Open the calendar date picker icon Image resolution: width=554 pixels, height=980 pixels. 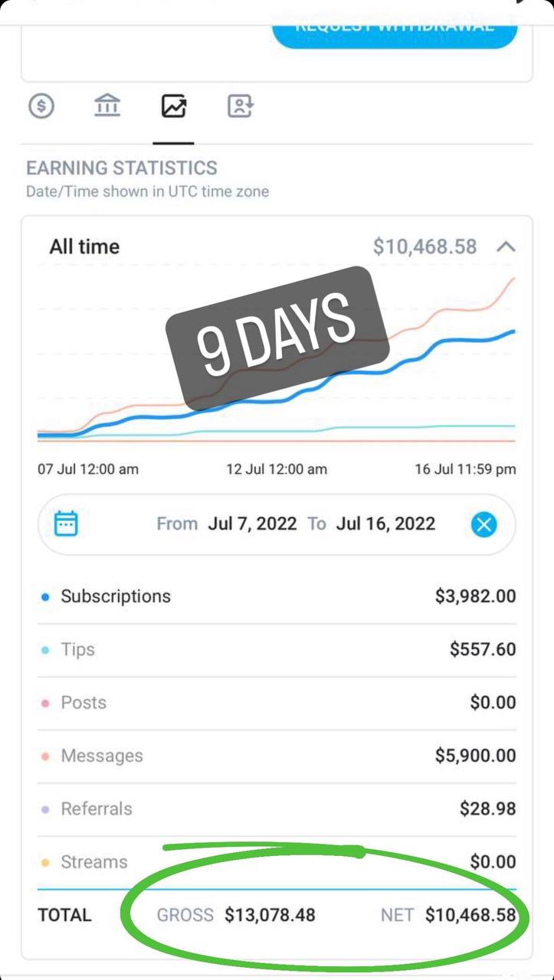point(66,524)
